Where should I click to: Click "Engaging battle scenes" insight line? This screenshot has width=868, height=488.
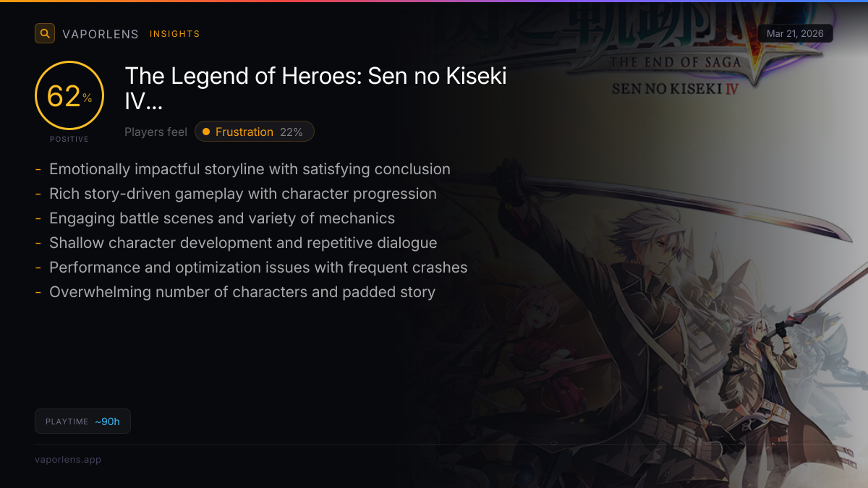222,218
